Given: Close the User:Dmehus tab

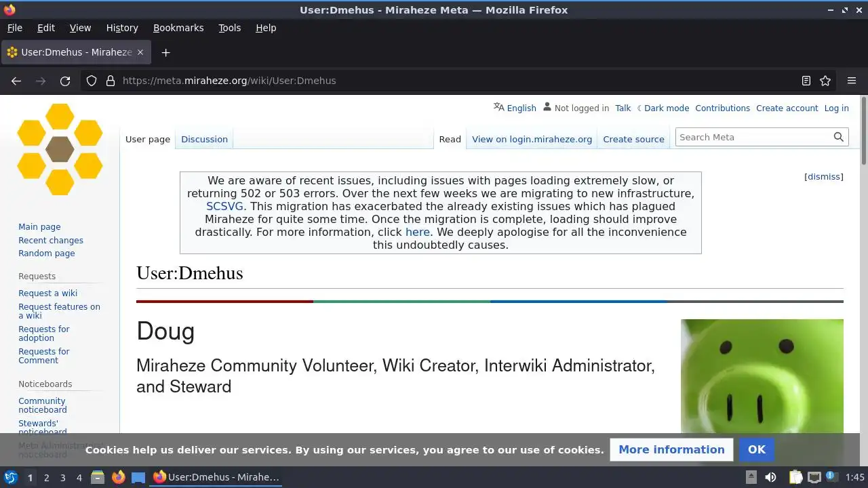Looking at the screenshot, I should 140,52.
